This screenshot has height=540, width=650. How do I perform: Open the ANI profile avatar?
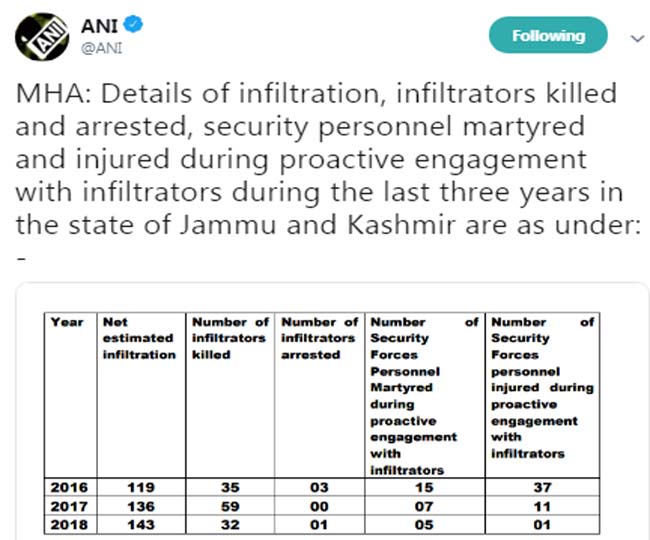(x=41, y=37)
